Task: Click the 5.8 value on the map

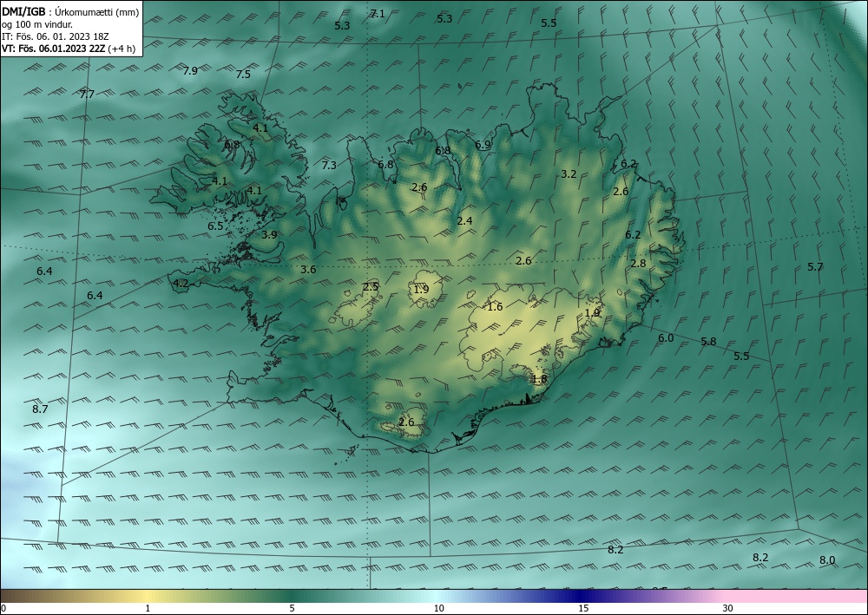Action: coord(708,341)
